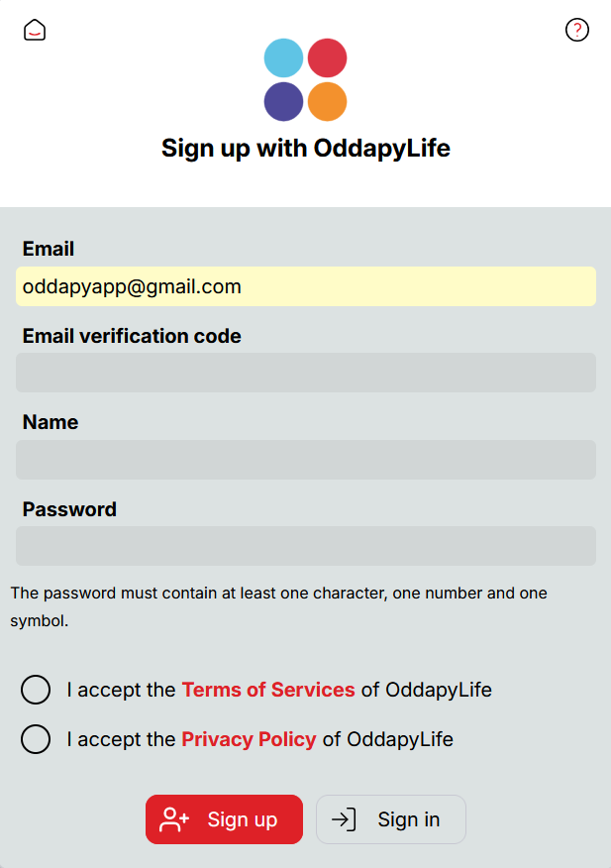Image resolution: width=611 pixels, height=868 pixels.
Task: Open the help question mark icon
Action: coord(577,30)
